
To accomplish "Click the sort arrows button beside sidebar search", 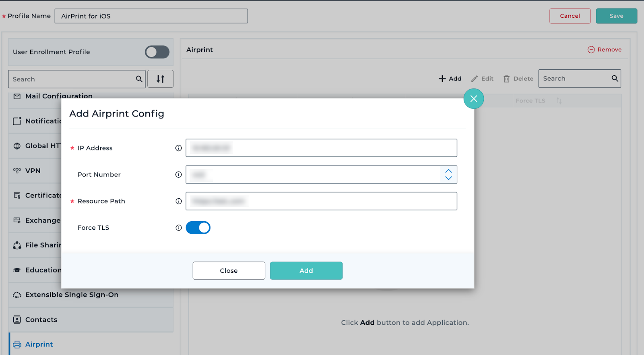I will (161, 79).
